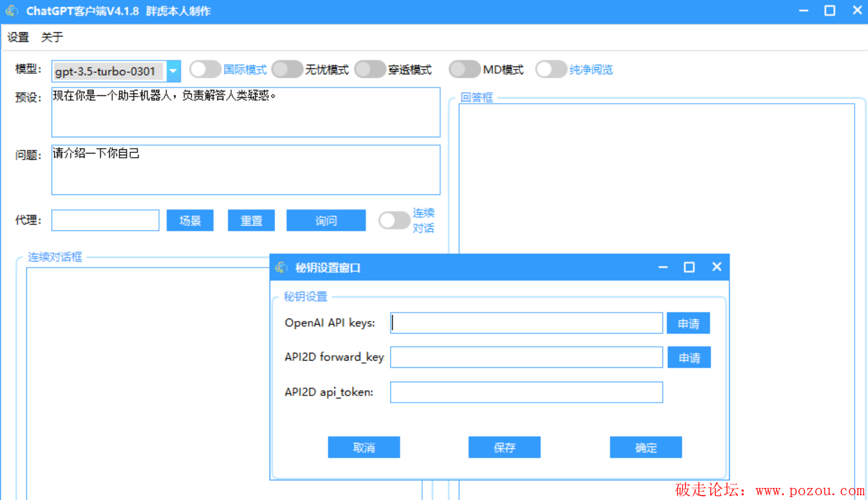The image size is (868, 500).
Task: Maximize the main ChatGPT client window
Action: click(830, 11)
